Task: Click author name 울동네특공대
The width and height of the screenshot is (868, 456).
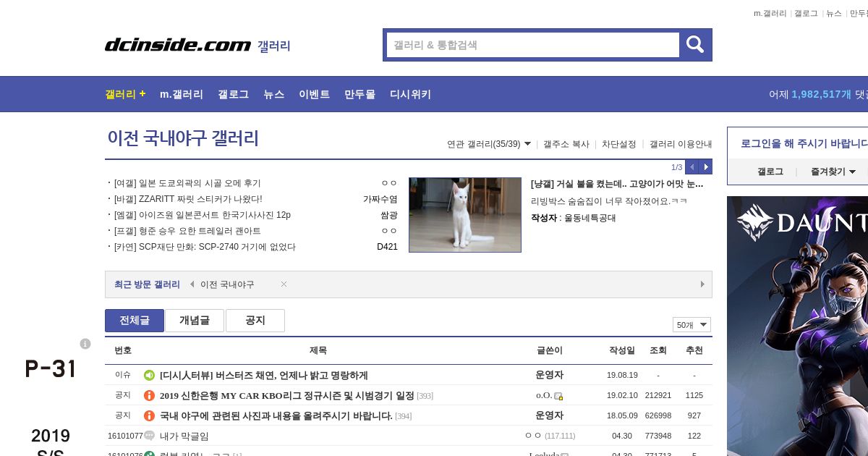Action: point(590,218)
